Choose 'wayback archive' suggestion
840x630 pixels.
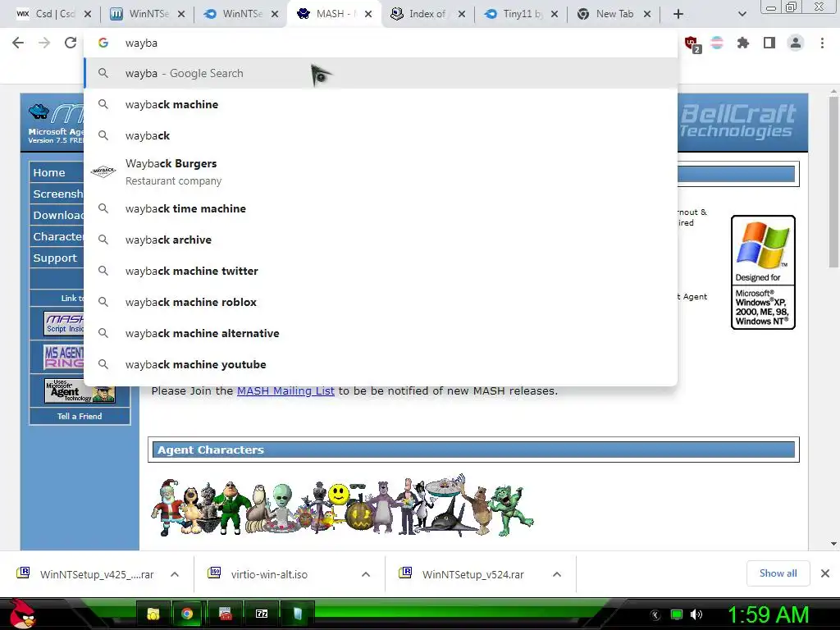[381, 240]
